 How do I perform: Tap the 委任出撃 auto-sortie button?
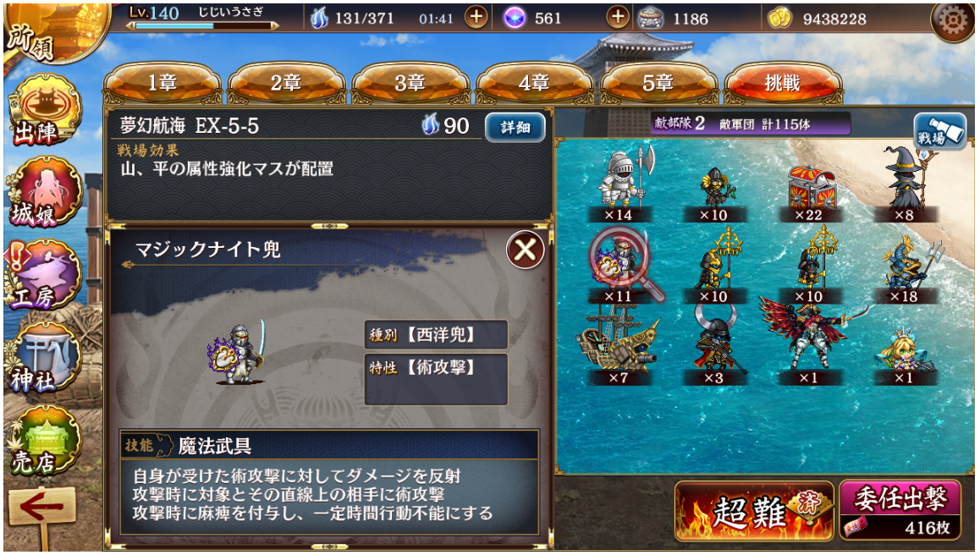[900, 510]
